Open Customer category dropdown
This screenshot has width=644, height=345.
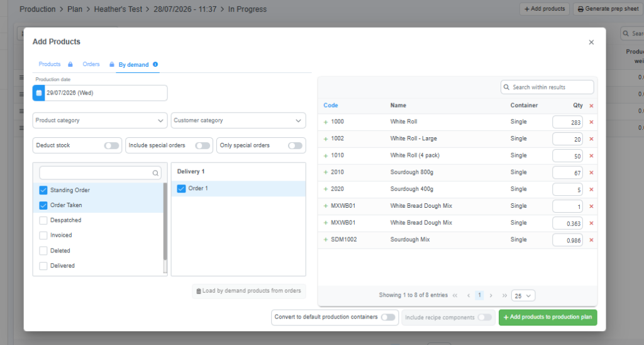click(x=238, y=120)
